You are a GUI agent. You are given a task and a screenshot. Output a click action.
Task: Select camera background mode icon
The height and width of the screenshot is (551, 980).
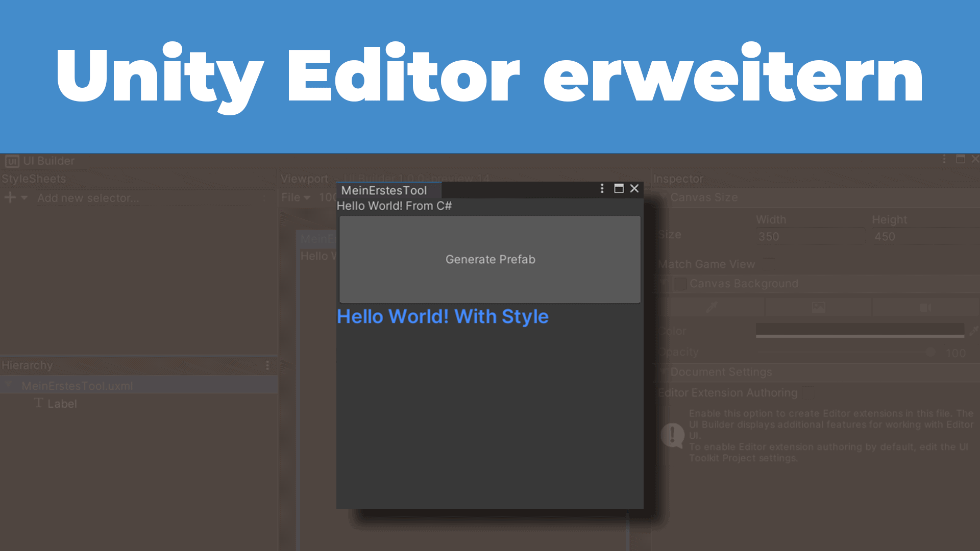pos(925,307)
